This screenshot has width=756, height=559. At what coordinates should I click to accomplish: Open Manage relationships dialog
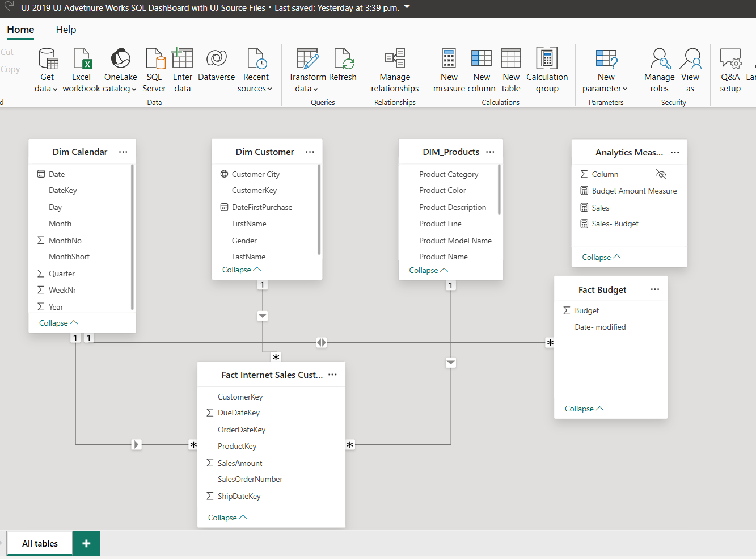(x=395, y=70)
